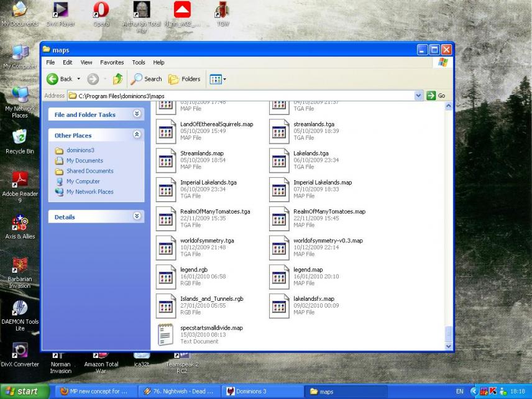
Task: Collapse the Other Places panel
Action: [137, 135]
